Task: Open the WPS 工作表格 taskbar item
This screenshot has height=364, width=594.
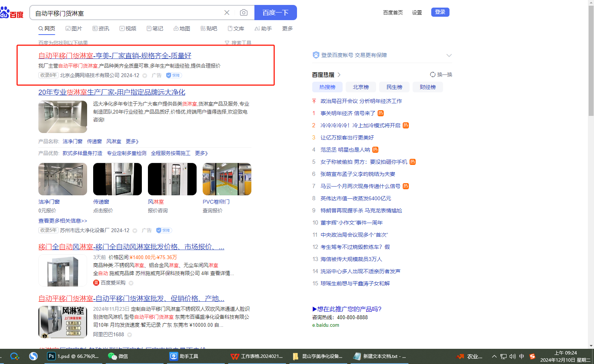Action: (257, 356)
